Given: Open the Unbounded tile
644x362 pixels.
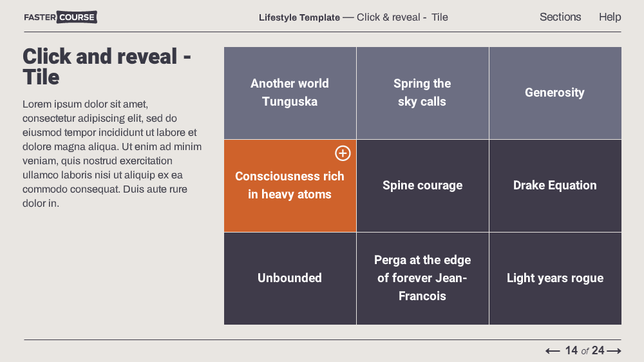Looking at the screenshot, I should pyautogui.click(x=290, y=279).
